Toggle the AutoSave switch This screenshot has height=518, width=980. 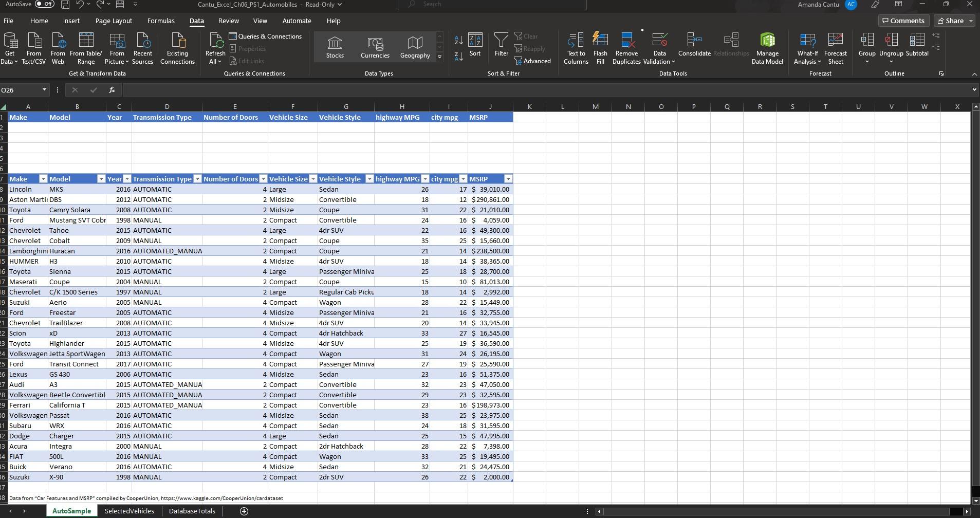pos(45,4)
